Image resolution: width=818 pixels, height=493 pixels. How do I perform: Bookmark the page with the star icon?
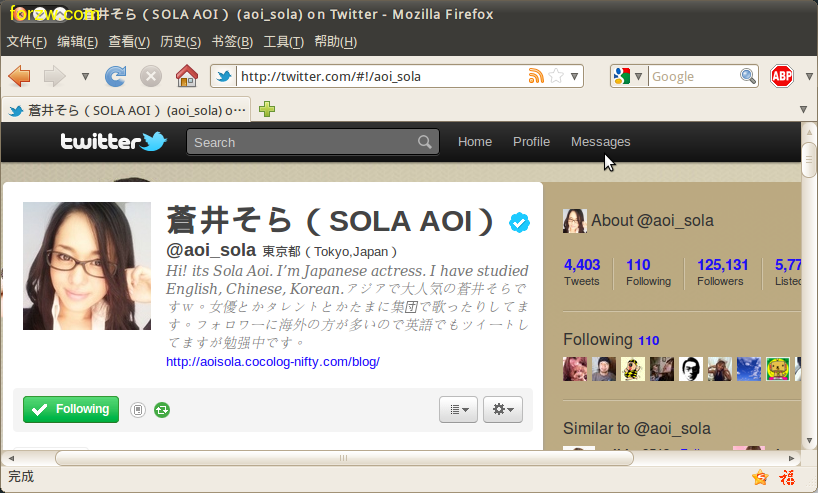(x=556, y=76)
